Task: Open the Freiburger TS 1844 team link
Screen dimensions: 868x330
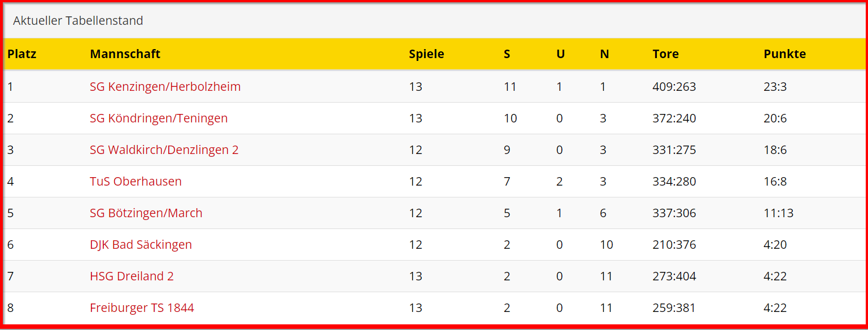Action: 142,308
